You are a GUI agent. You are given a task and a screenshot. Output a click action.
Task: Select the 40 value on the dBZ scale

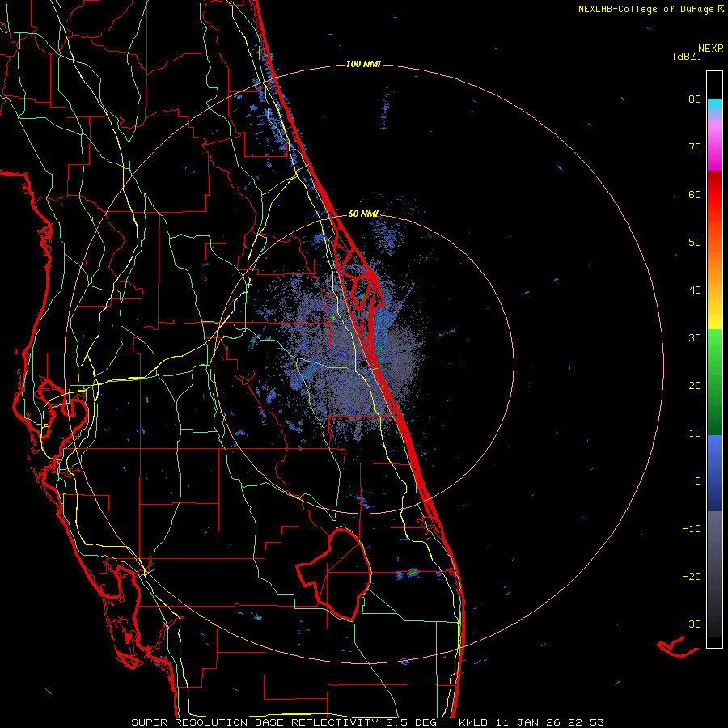(x=695, y=290)
